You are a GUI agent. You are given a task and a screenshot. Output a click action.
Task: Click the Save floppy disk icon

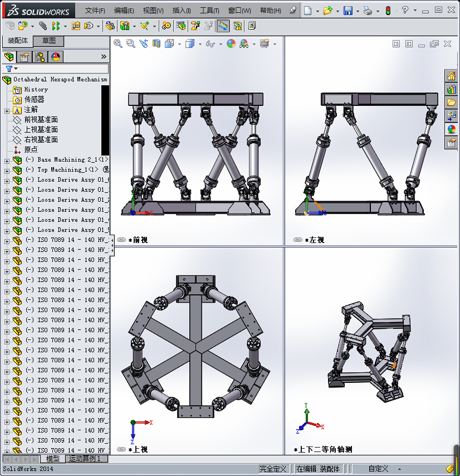tap(348, 11)
